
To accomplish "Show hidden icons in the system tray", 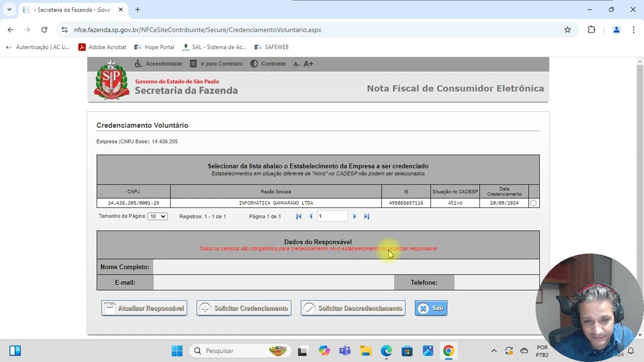I will click(494, 351).
